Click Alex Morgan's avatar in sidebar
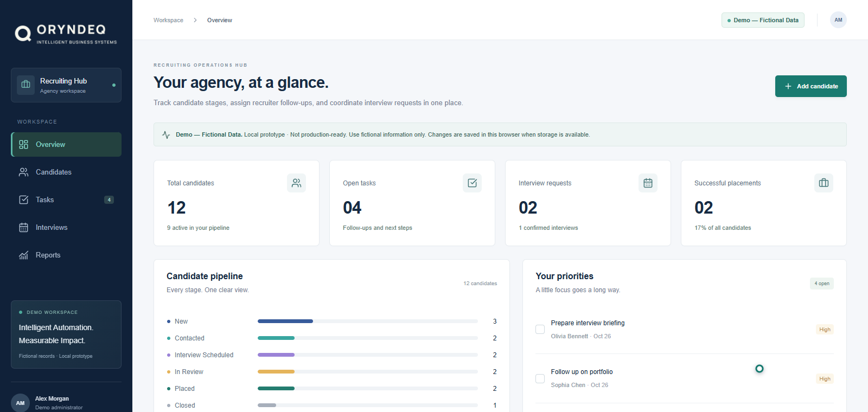This screenshot has width=868, height=412. pyautogui.click(x=20, y=403)
